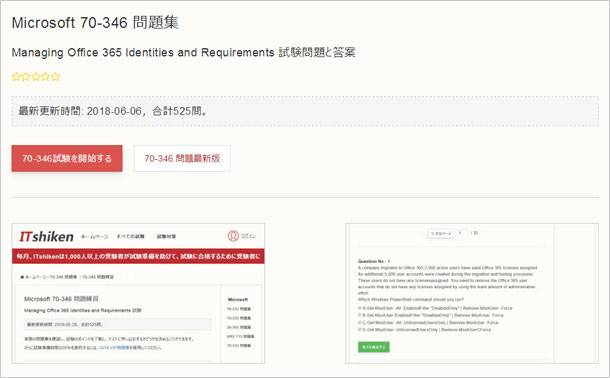Click the ITshiken logo
The width and height of the screenshot is (610, 378).
[x=46, y=236]
